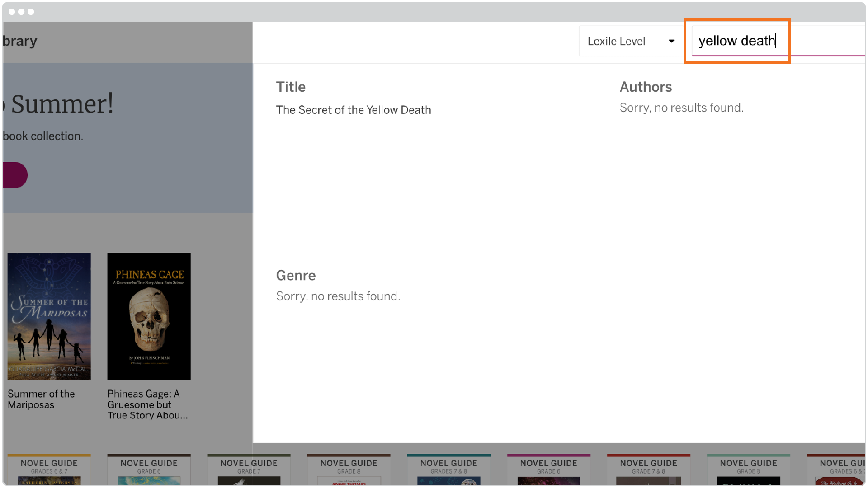Click the 'Authors' section heading in results
Image resolution: width=868 pixels, height=488 pixels.
(646, 87)
